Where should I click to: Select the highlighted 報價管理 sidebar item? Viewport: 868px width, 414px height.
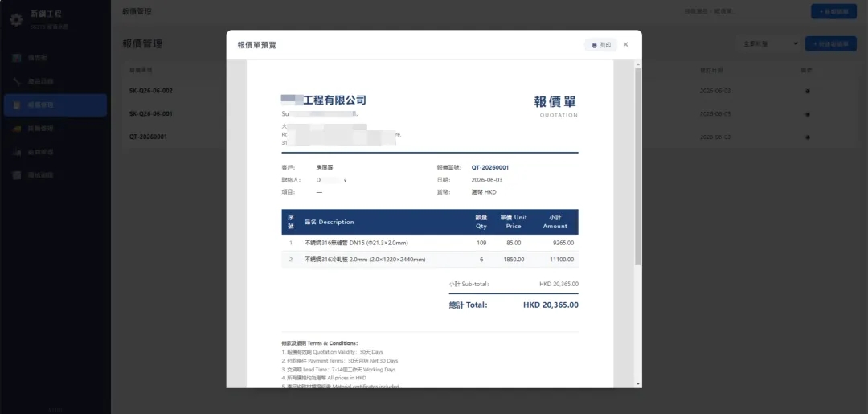pyautogui.click(x=55, y=105)
